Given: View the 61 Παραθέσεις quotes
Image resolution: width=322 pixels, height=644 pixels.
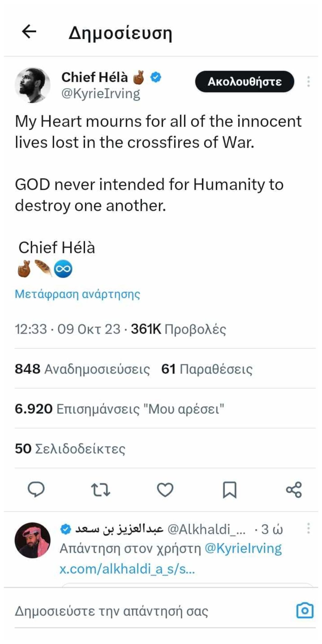Looking at the screenshot, I should point(207,369).
